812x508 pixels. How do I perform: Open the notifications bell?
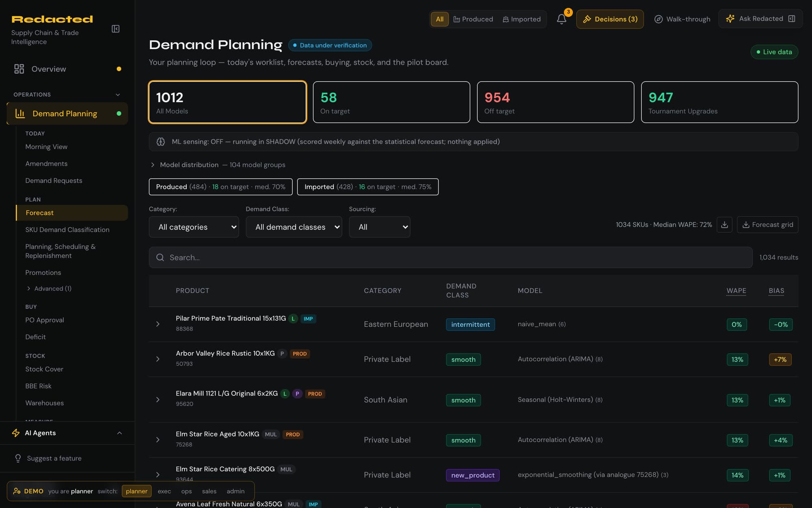pyautogui.click(x=561, y=19)
